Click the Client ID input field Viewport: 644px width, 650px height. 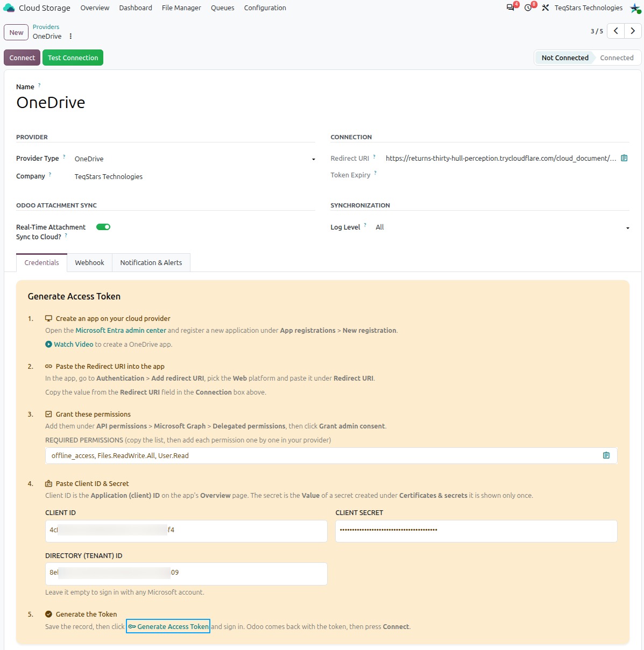click(x=186, y=531)
